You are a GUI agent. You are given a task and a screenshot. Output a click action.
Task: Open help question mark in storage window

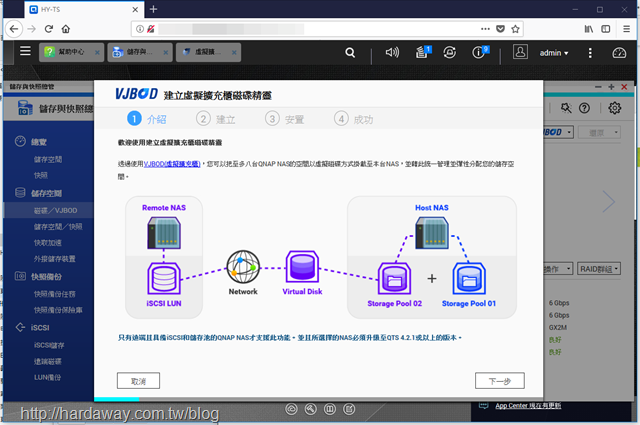click(584, 108)
